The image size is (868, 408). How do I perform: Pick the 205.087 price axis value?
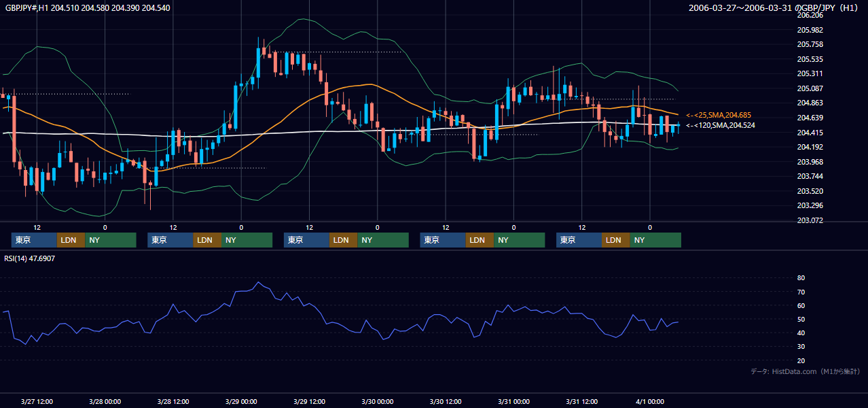[810, 88]
